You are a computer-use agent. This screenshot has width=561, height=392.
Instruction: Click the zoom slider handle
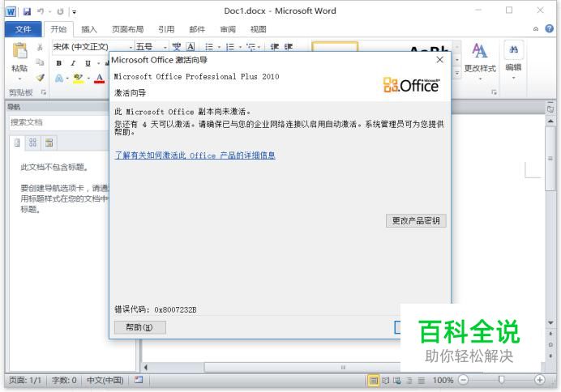(501, 380)
